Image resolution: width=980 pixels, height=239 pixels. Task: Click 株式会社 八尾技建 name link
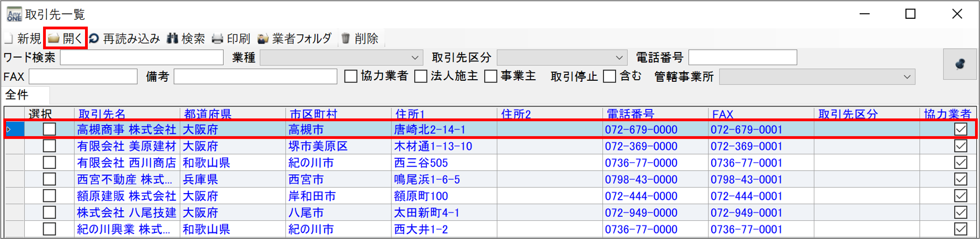click(126, 212)
